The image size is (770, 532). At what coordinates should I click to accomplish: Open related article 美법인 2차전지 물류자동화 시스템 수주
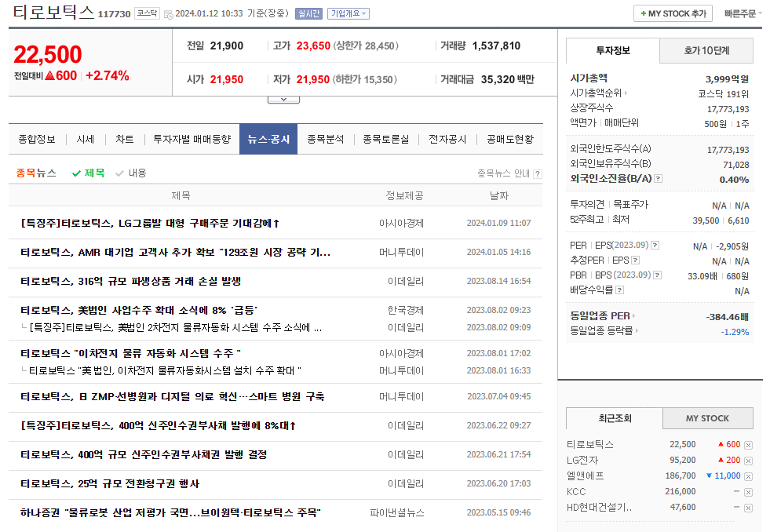coord(176,327)
